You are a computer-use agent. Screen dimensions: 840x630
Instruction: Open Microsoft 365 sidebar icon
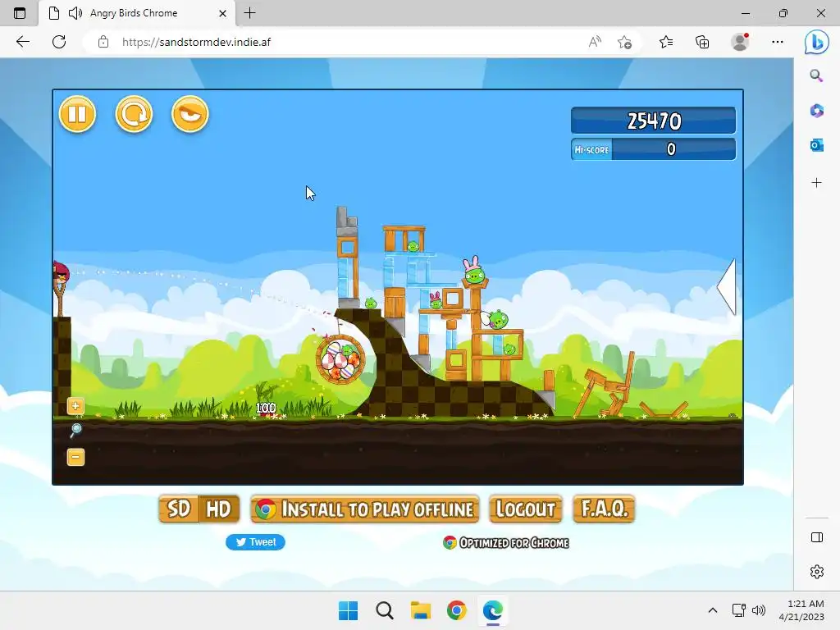coord(816,111)
